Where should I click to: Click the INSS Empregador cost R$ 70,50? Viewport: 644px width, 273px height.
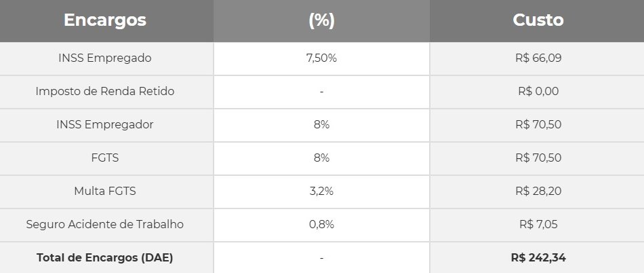point(538,125)
